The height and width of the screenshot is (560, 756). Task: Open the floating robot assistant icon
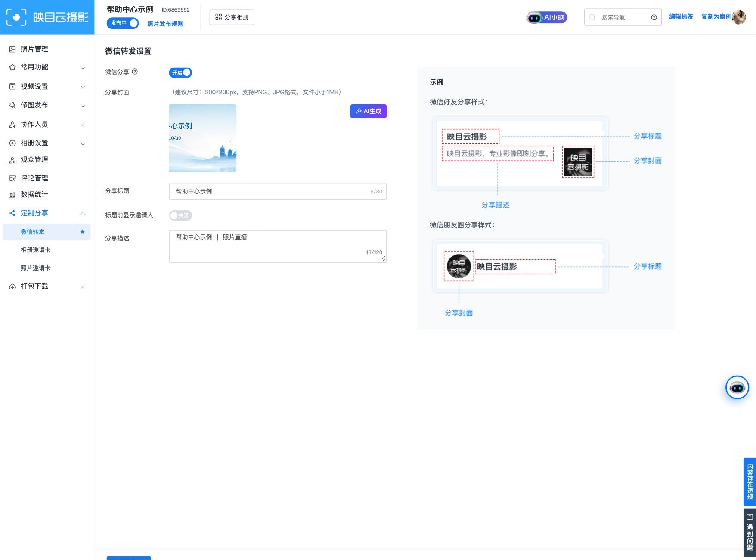click(x=737, y=388)
